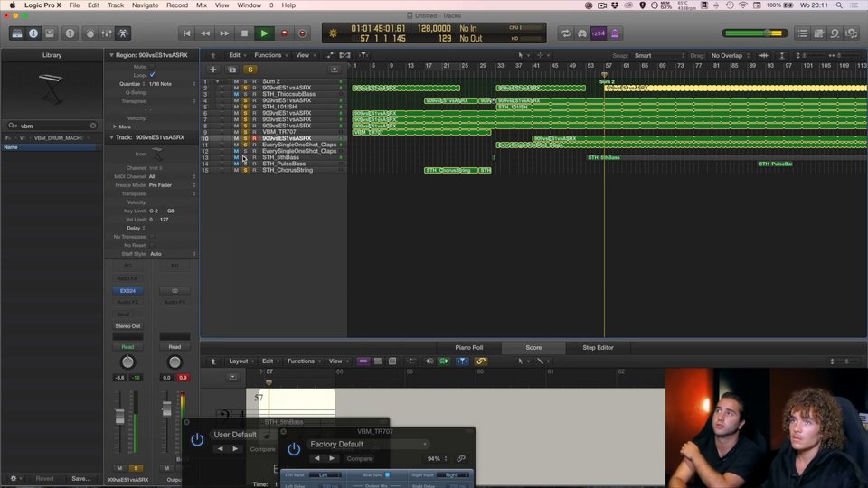Toggle record enable R on track 10
Screen dimensions: 868x488
point(254,138)
